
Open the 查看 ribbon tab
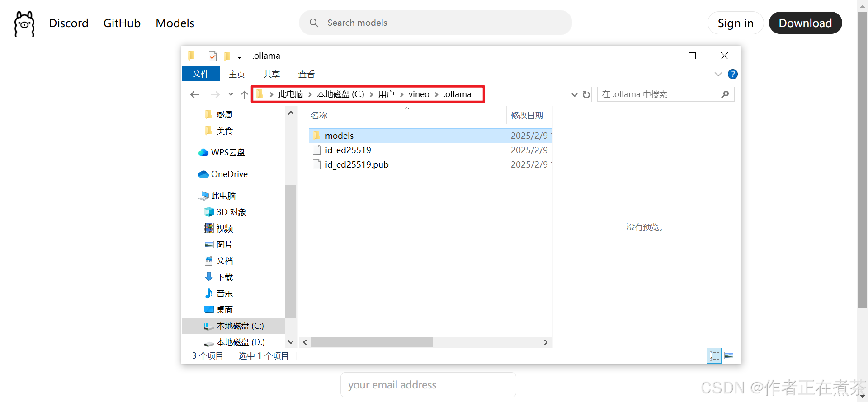307,74
